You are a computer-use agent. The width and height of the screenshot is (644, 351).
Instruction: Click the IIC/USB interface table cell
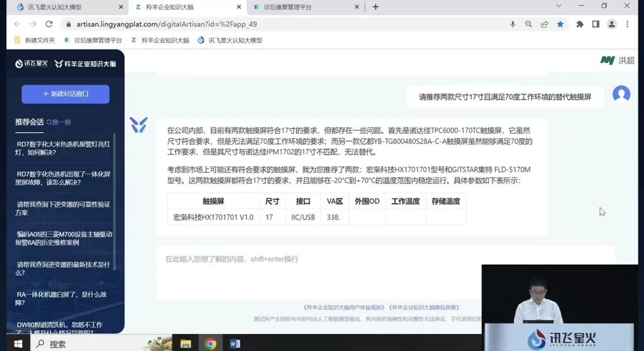click(303, 217)
